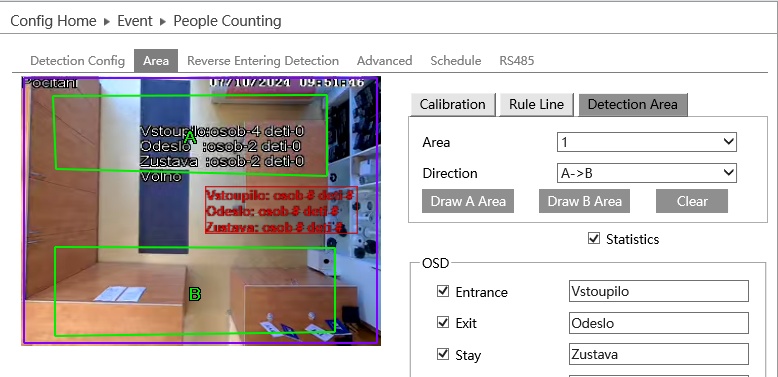This screenshot has width=778, height=377.
Task: Clear the drawn detection areas
Action: click(692, 201)
